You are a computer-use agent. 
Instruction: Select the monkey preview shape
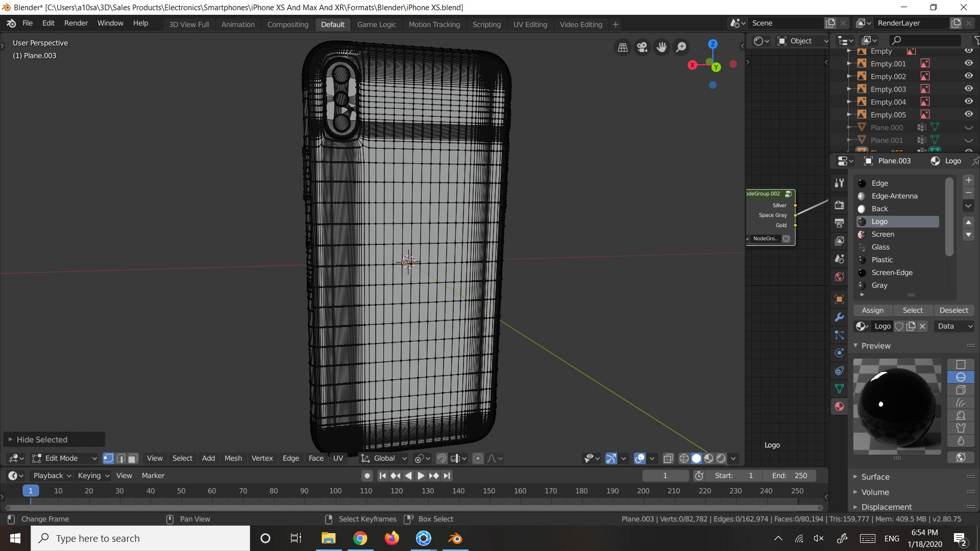coord(960,416)
